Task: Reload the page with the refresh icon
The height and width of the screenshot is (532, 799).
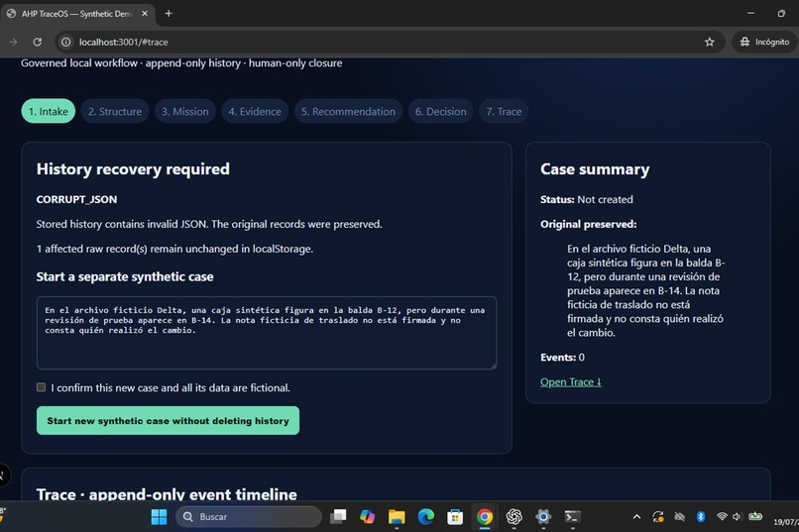Action: [38, 42]
